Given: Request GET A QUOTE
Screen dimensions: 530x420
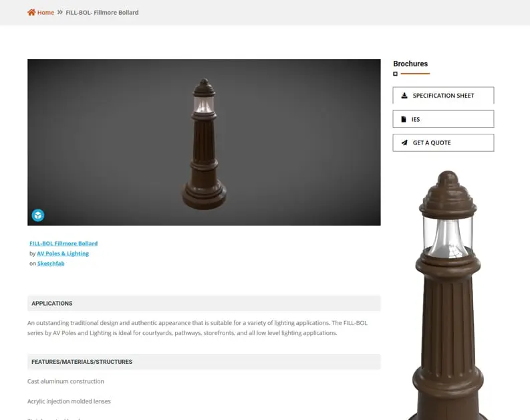Looking at the screenshot, I should click(443, 142).
